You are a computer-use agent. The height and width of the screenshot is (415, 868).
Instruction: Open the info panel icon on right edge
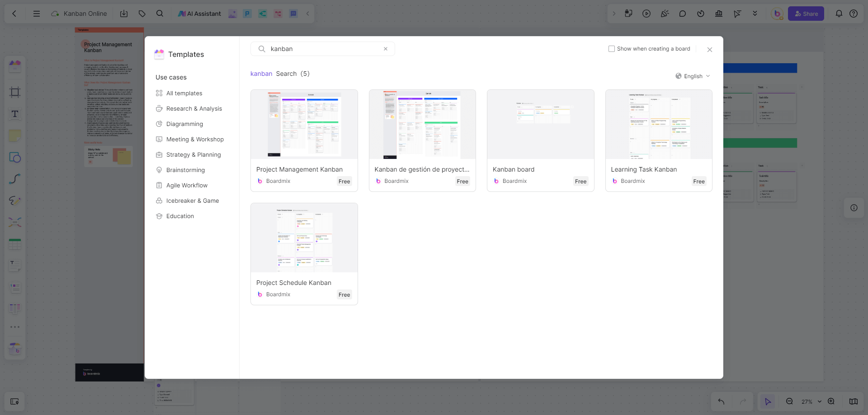point(854,208)
